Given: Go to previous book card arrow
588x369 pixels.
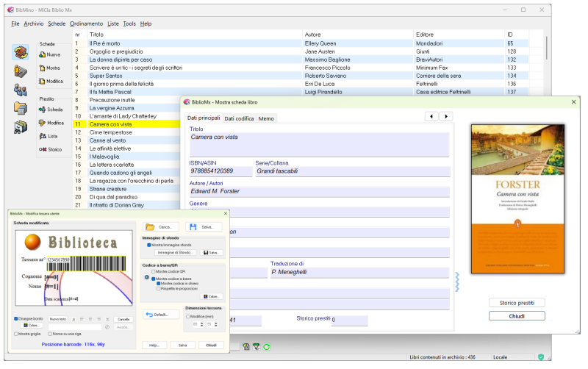Looking at the screenshot, I should 431,116.
